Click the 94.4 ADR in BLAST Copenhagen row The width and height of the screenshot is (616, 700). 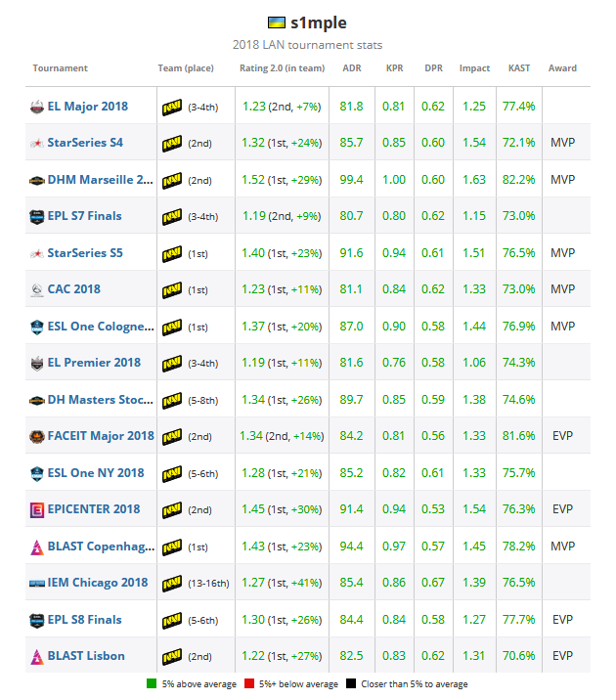tap(351, 546)
